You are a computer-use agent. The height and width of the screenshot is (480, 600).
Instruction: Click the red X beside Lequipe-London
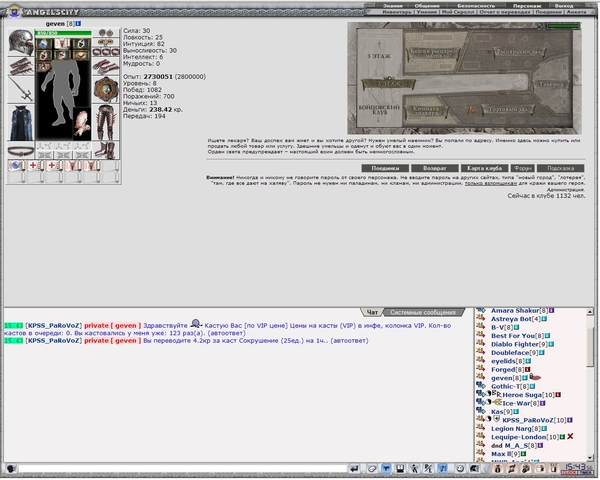click(570, 436)
